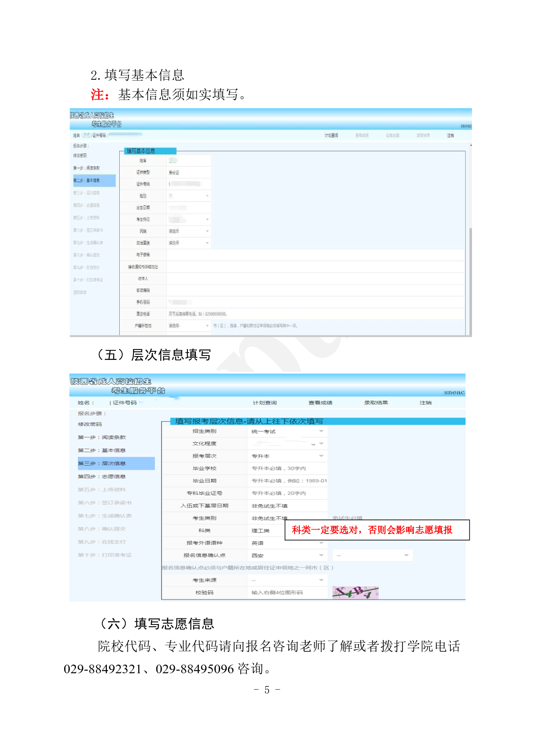
Task: Expand the 报考层次 dropdown set to 专升本
Action: tap(287, 456)
